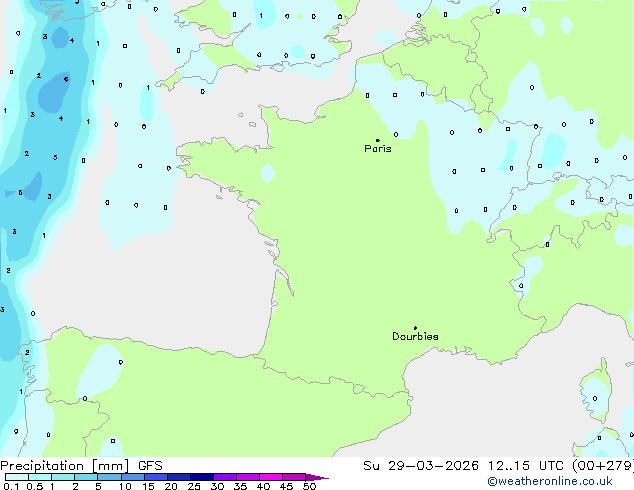Screen dimensions: 634x490
Task: Click the purple arrow above 50 in legend
Action: click(x=317, y=477)
